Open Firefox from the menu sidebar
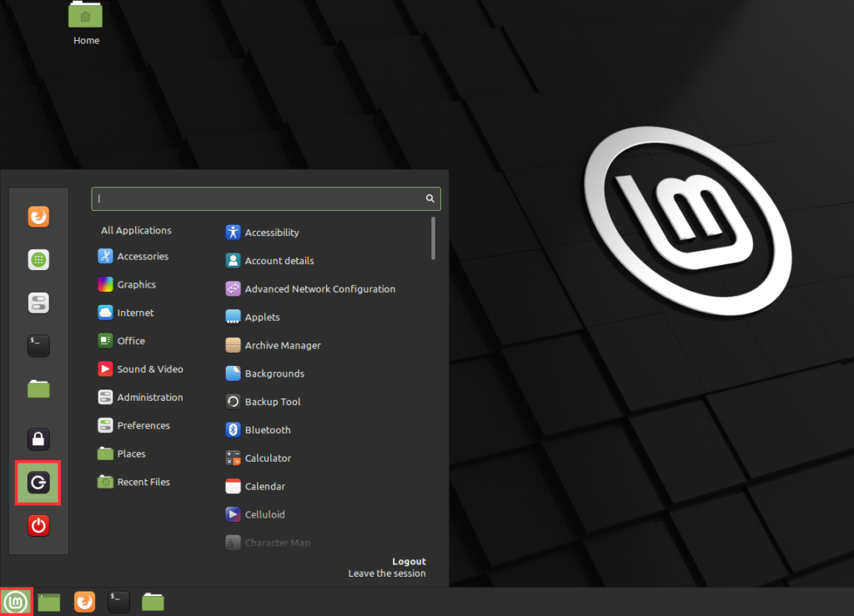 [38, 217]
